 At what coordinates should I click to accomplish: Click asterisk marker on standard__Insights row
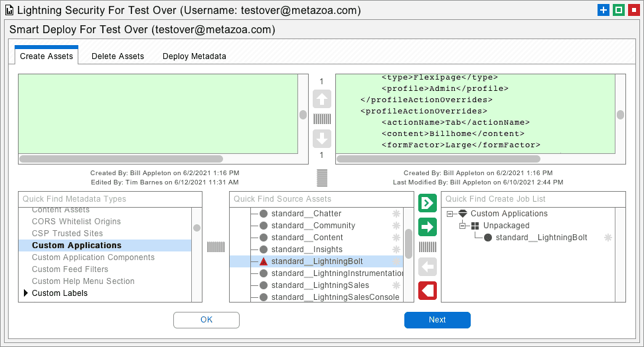pyautogui.click(x=396, y=249)
